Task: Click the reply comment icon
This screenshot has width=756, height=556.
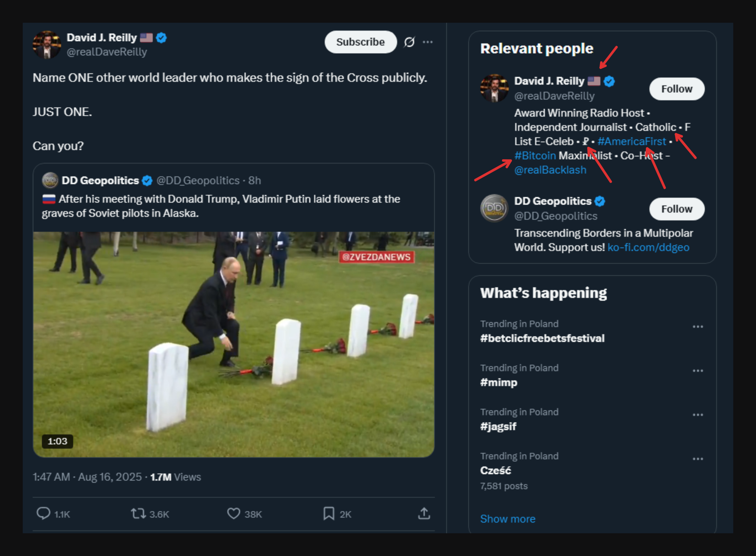Action: [43, 514]
